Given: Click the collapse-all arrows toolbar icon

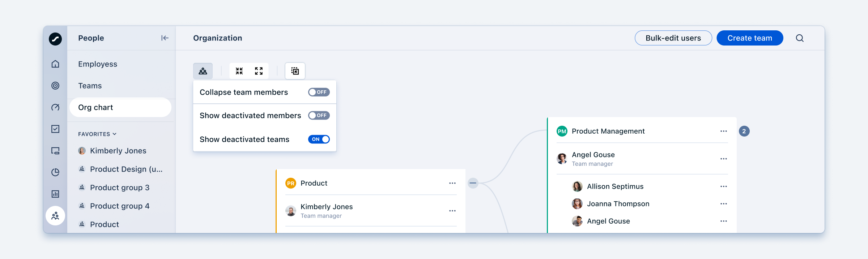Looking at the screenshot, I should click(x=239, y=71).
